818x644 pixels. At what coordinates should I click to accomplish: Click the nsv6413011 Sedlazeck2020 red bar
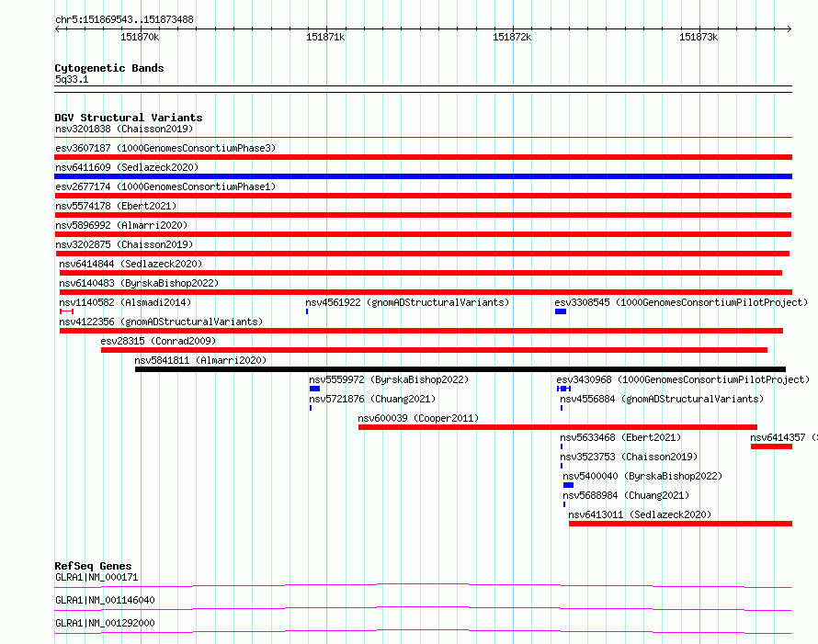[x=680, y=524]
